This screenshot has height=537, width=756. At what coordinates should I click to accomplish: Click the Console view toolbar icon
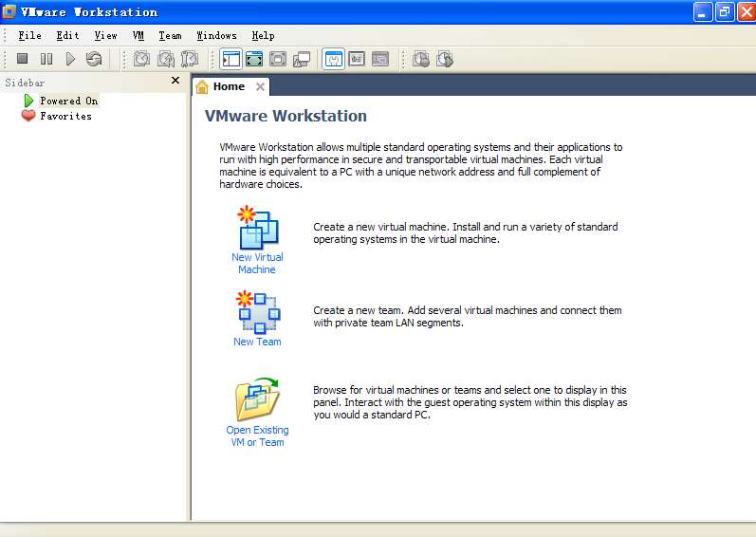pos(380,59)
